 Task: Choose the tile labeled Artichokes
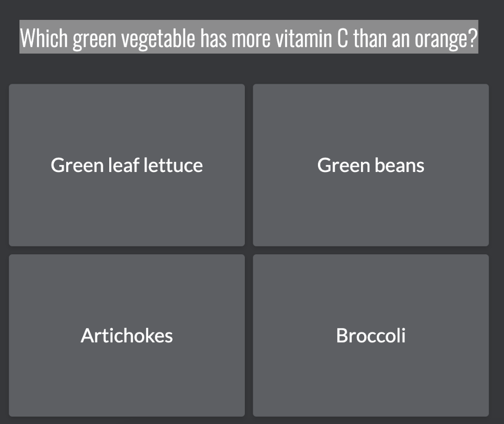click(x=127, y=335)
